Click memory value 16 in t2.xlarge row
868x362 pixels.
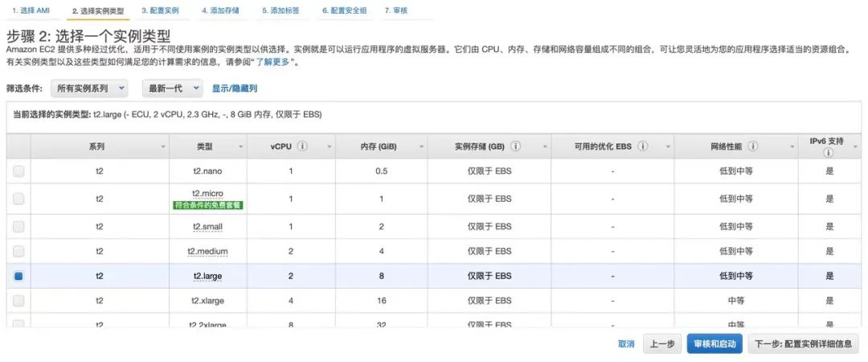pos(382,301)
